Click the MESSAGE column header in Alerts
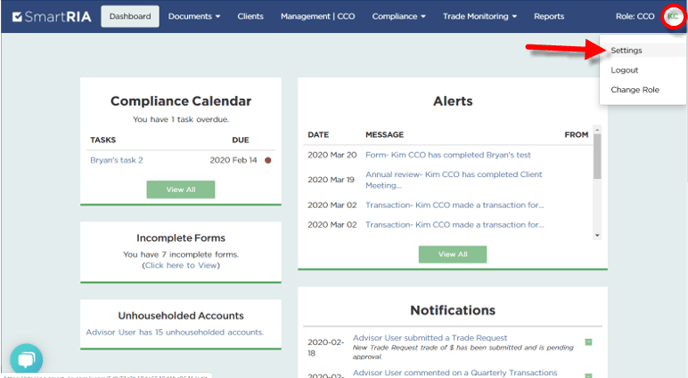 click(x=384, y=135)
